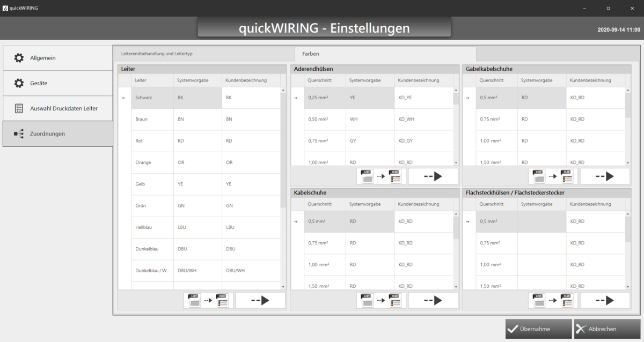
Task: Open the Allgemein settings section
Action: click(58, 58)
